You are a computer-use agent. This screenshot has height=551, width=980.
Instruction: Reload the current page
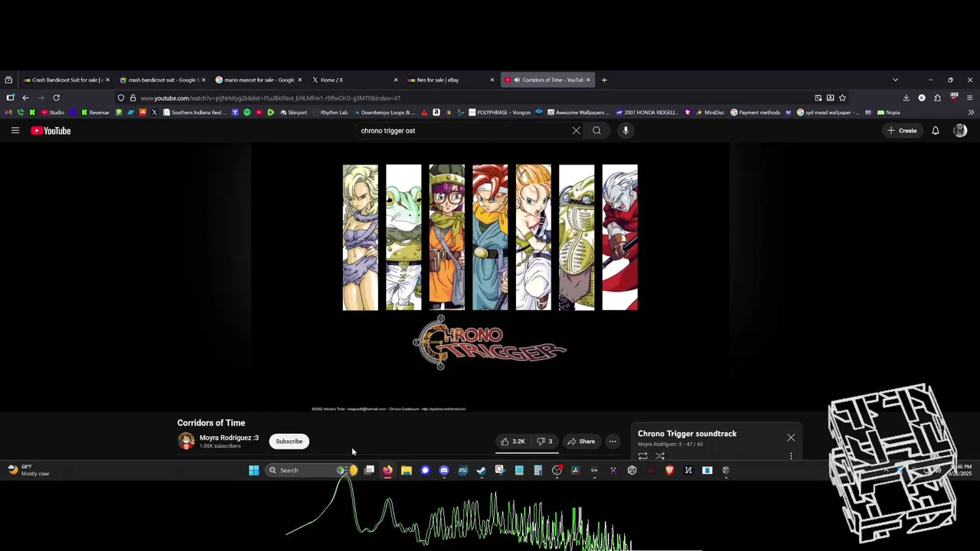pyautogui.click(x=56, y=98)
